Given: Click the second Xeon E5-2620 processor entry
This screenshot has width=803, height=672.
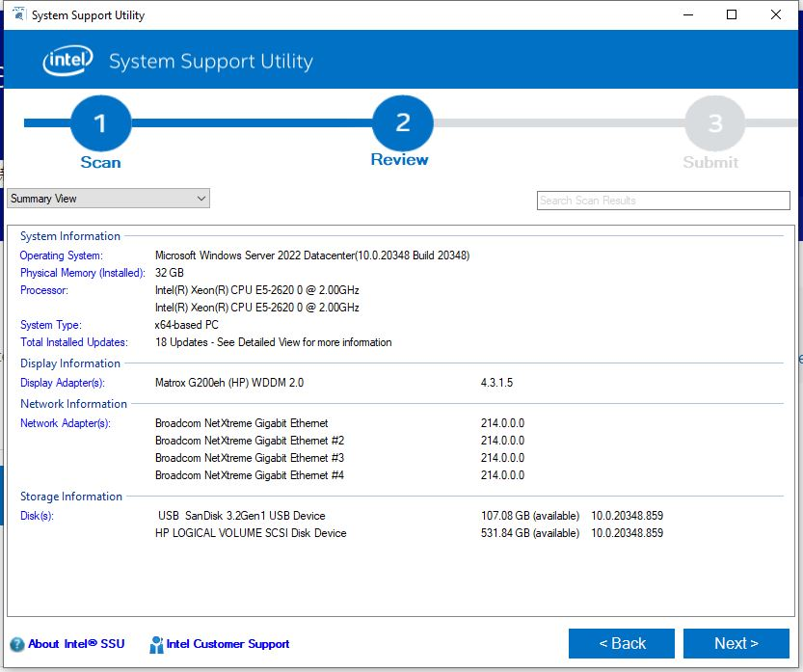Looking at the screenshot, I should click(x=257, y=308).
